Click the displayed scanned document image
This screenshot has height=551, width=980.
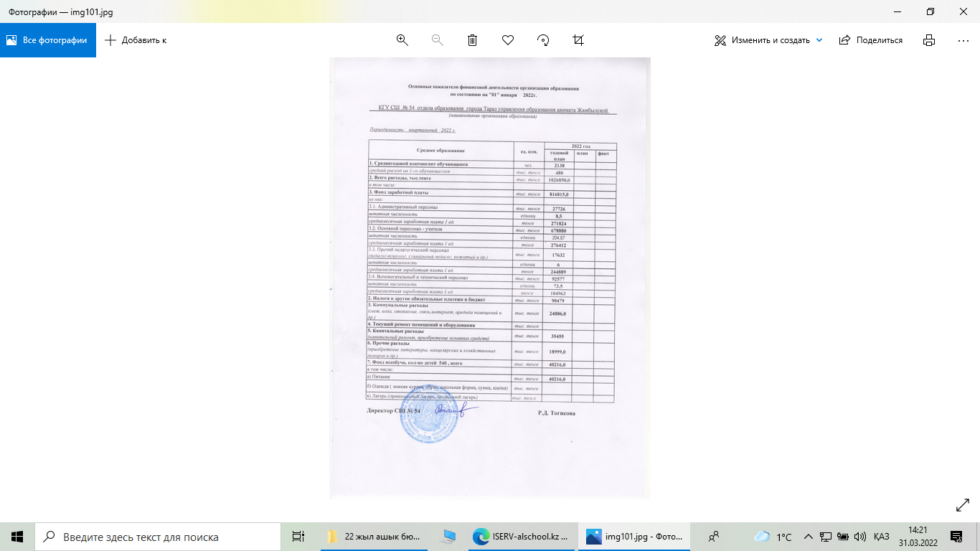click(x=489, y=278)
